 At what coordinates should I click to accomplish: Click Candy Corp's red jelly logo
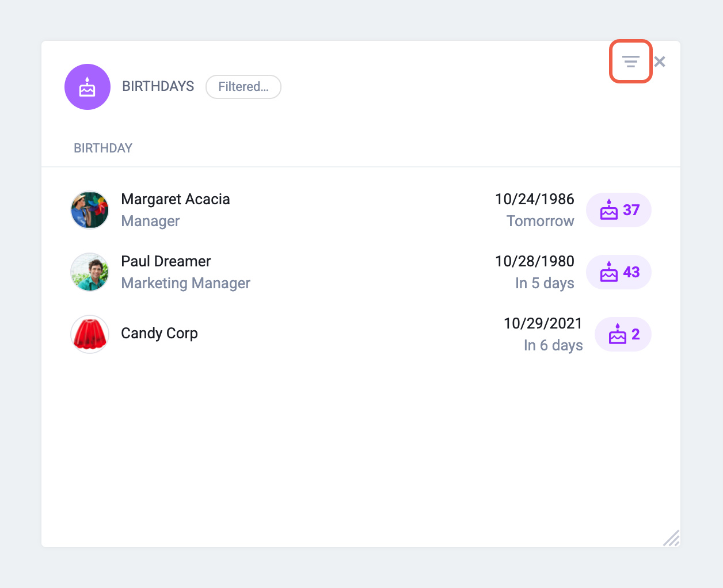click(90, 334)
